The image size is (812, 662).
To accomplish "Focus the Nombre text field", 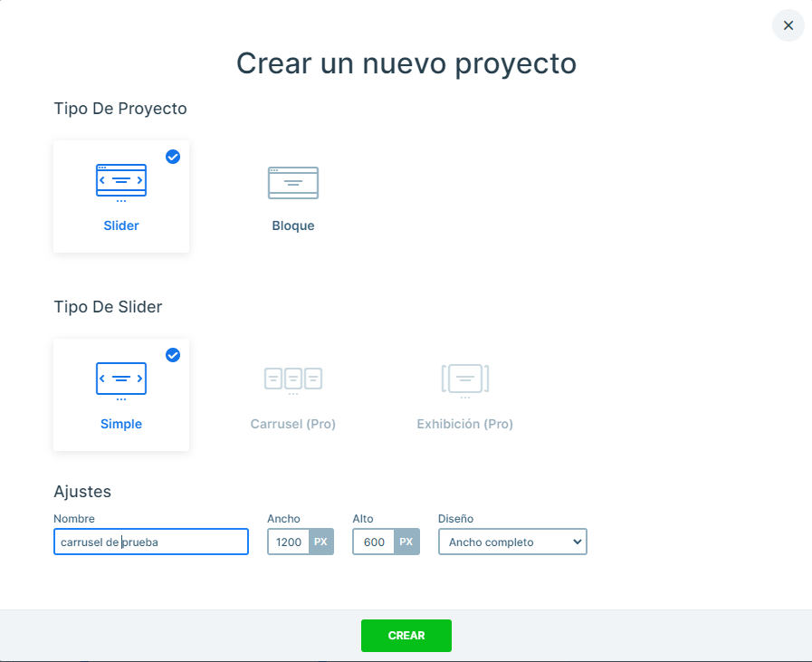I will click(151, 542).
